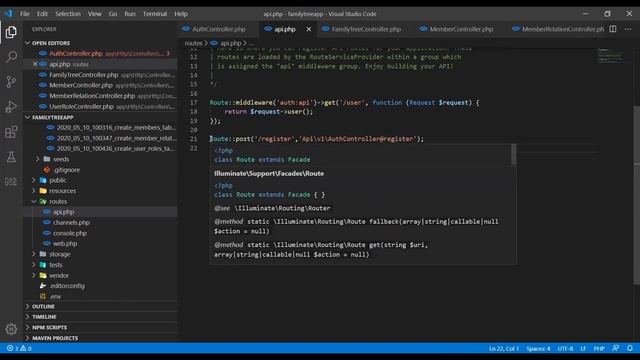The height and width of the screenshot is (360, 640).
Task: Open Go menu
Action: (113, 13)
